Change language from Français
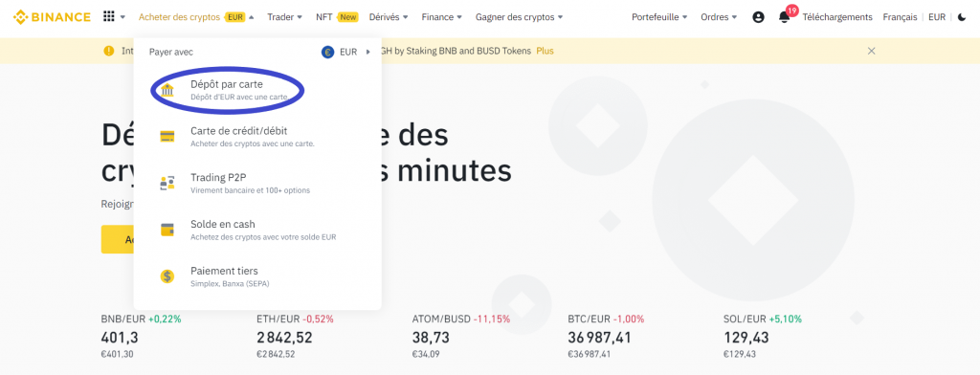 coord(900,17)
